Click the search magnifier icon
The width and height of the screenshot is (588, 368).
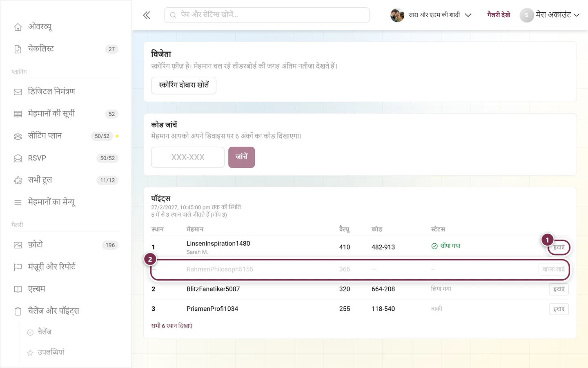[x=173, y=15]
